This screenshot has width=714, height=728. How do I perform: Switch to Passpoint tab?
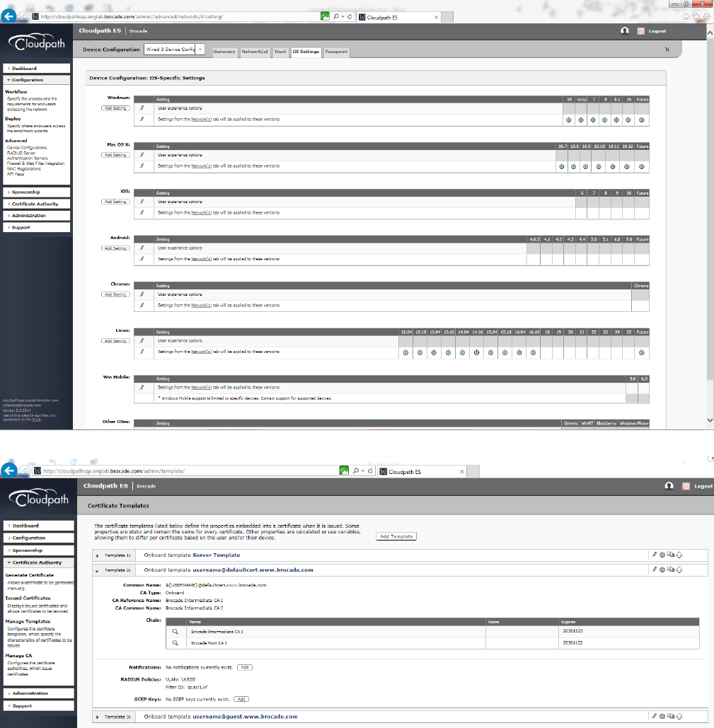336,52
